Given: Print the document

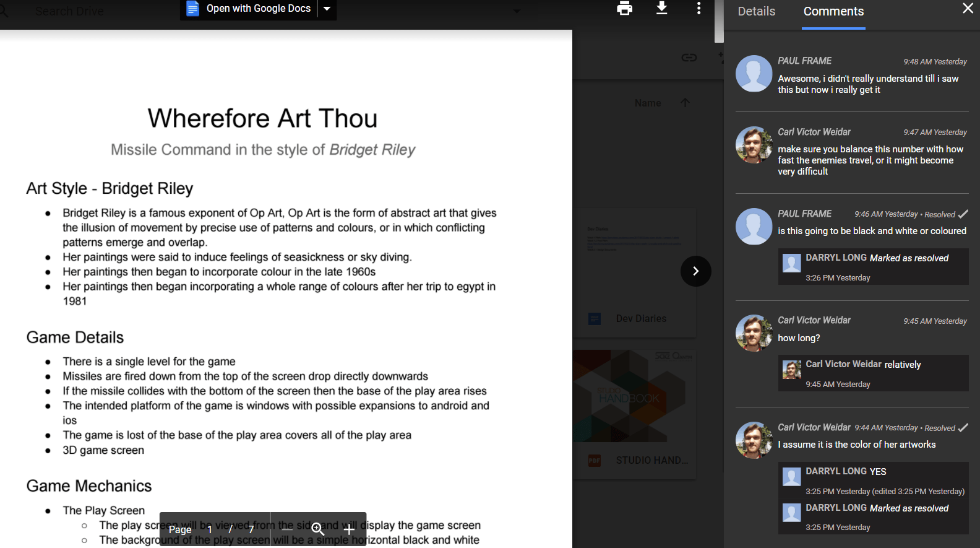Looking at the screenshot, I should pyautogui.click(x=625, y=8).
